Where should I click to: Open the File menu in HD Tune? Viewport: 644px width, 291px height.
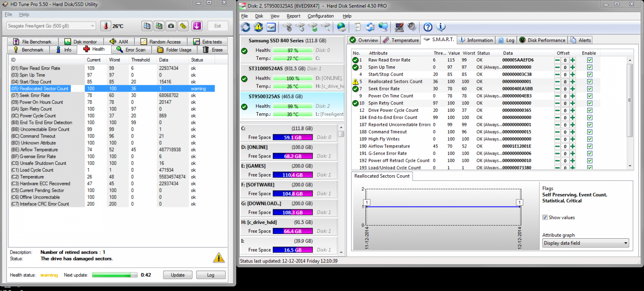coord(8,14)
